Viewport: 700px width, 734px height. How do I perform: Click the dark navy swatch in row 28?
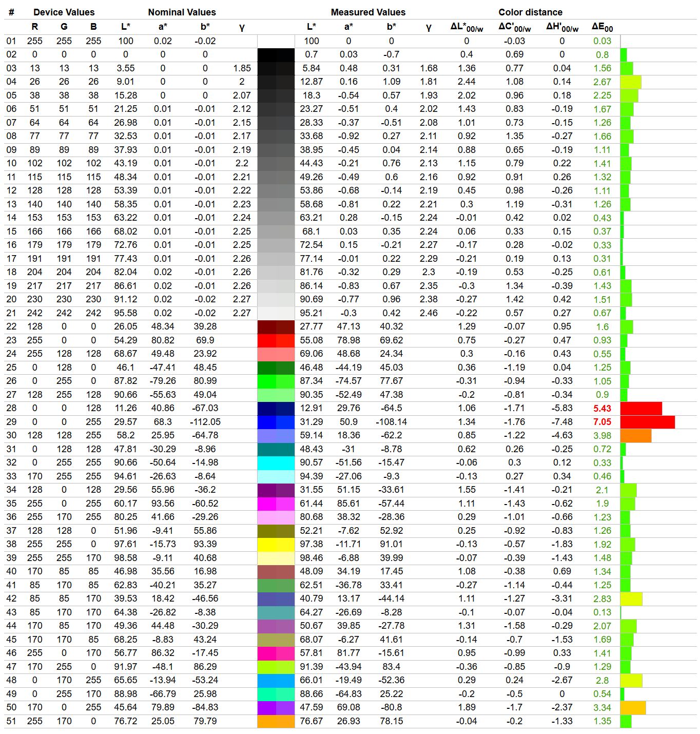[x=276, y=409]
